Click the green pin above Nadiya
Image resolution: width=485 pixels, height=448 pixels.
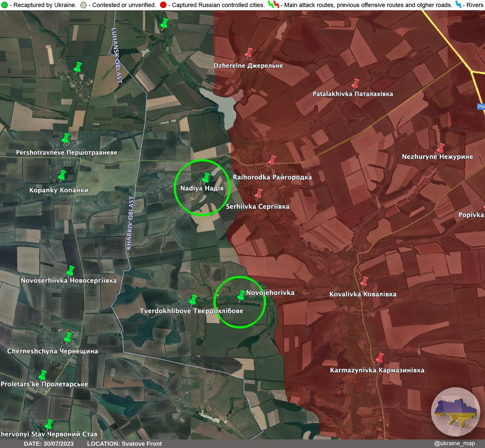click(x=206, y=178)
